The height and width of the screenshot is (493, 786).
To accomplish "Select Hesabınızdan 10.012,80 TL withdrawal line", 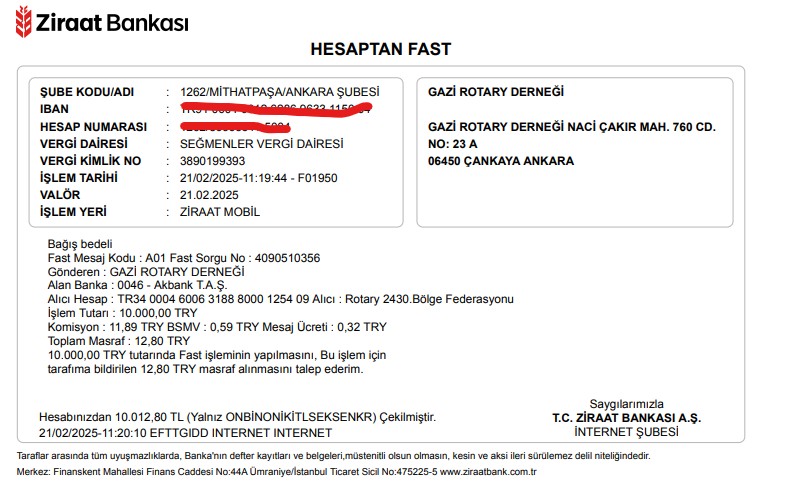I will tap(238, 417).
